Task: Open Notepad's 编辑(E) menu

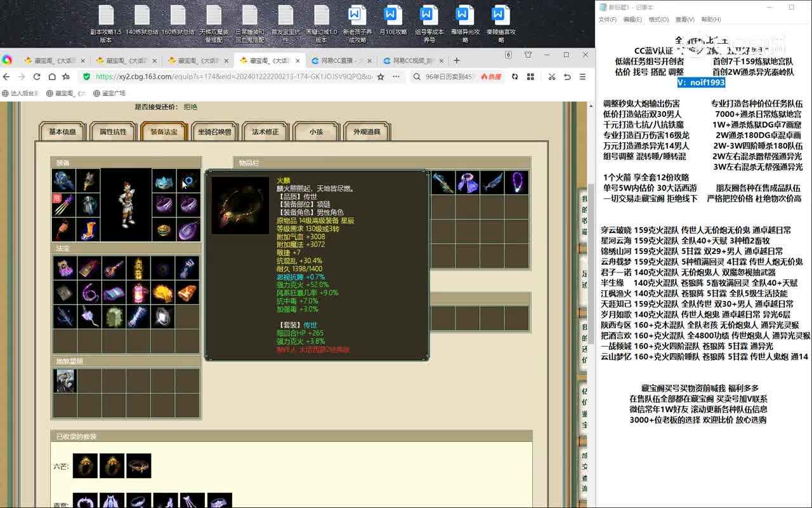Action: coord(632,20)
